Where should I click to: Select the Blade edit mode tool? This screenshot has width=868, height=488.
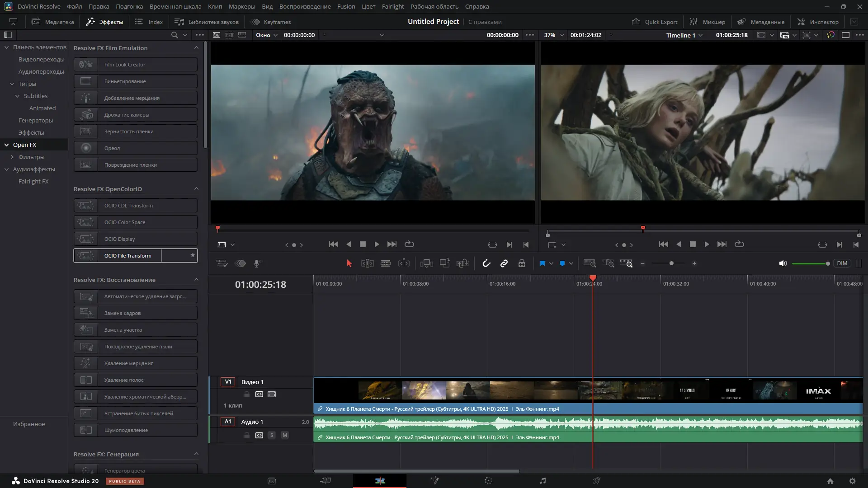[x=386, y=263]
